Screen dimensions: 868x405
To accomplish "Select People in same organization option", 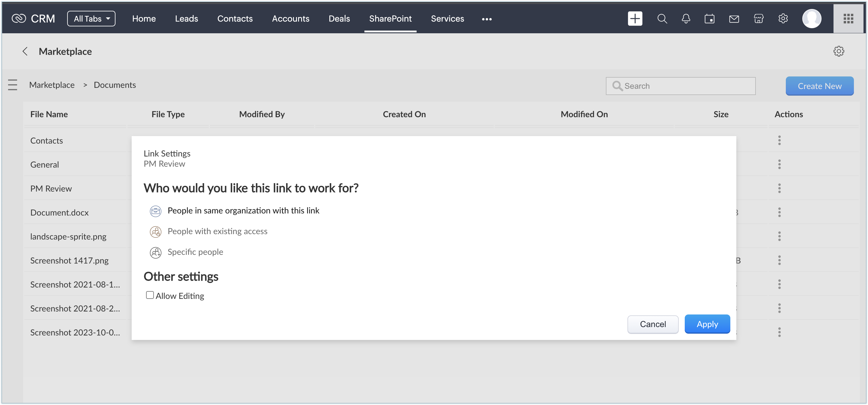I will 243,211.
